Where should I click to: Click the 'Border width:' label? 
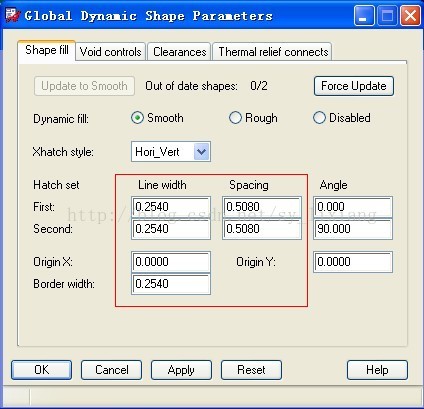[64, 284]
